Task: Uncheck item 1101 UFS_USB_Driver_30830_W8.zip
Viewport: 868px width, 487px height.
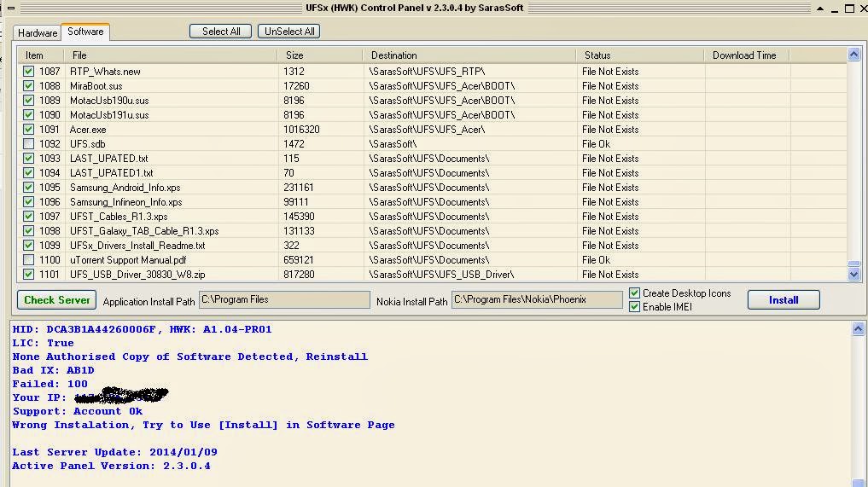Action: pyautogui.click(x=28, y=274)
